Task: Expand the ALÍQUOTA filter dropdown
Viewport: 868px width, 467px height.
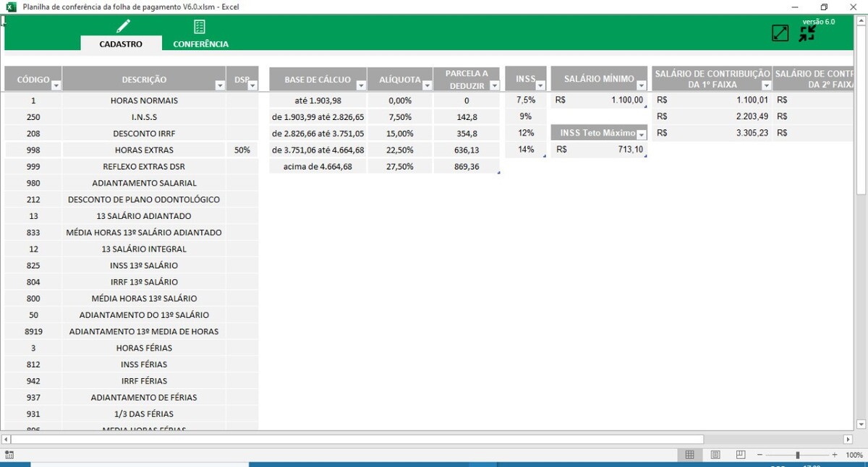Action: [426, 85]
